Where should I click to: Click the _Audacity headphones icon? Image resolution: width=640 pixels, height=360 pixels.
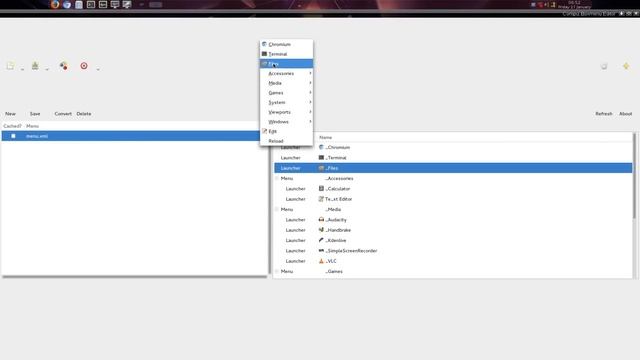(321, 220)
